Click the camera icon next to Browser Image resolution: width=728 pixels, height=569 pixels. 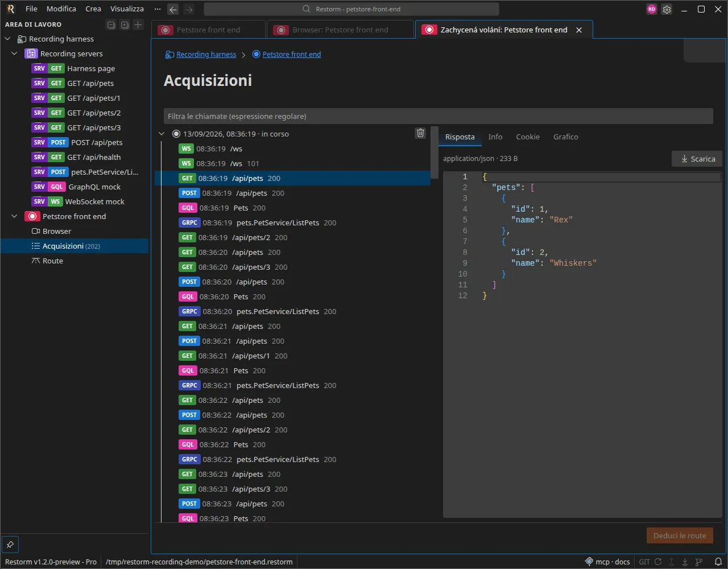coord(36,232)
